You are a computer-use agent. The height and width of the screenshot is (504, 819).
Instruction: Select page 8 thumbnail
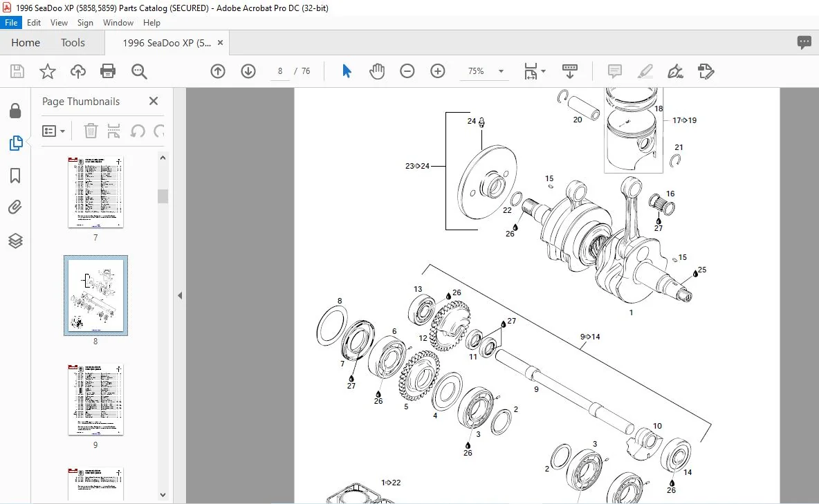click(x=95, y=296)
